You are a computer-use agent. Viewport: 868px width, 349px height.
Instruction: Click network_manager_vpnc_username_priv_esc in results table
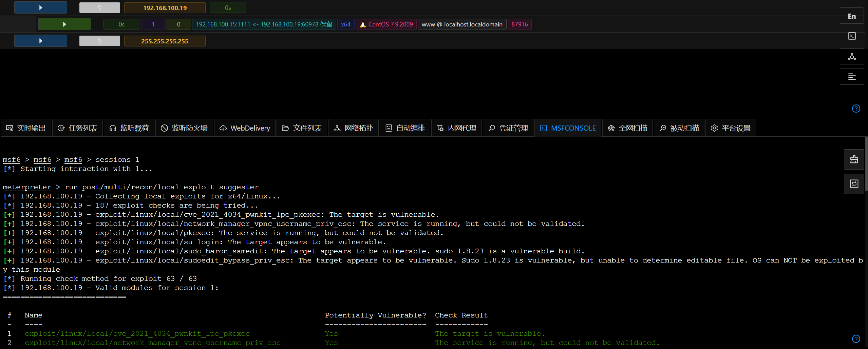pos(153,343)
